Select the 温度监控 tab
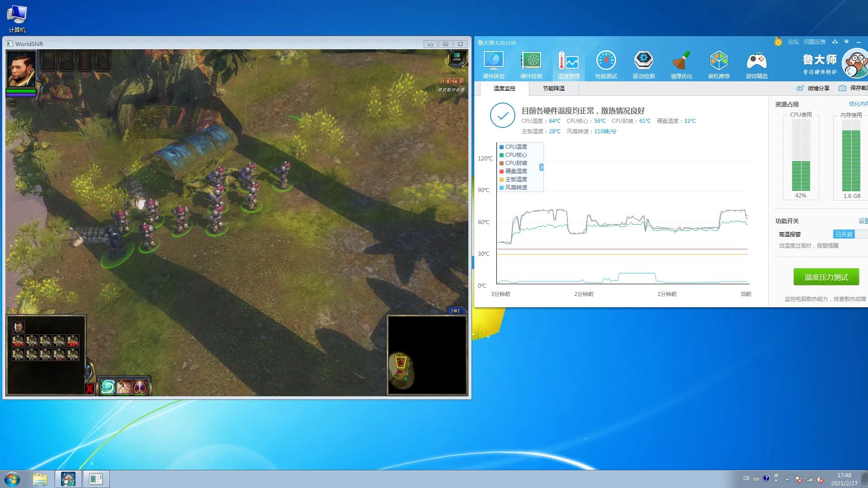Viewport: 868px width, 488px height. pos(504,89)
